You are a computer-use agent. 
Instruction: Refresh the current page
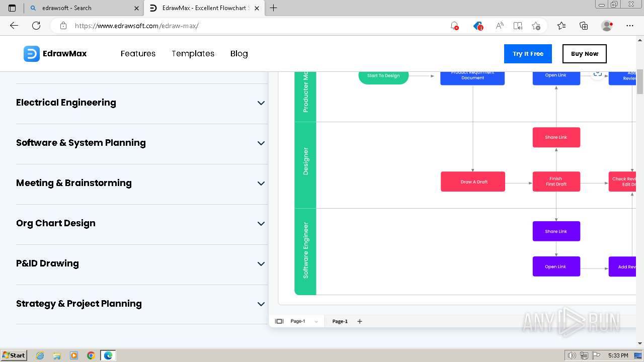[x=36, y=26]
